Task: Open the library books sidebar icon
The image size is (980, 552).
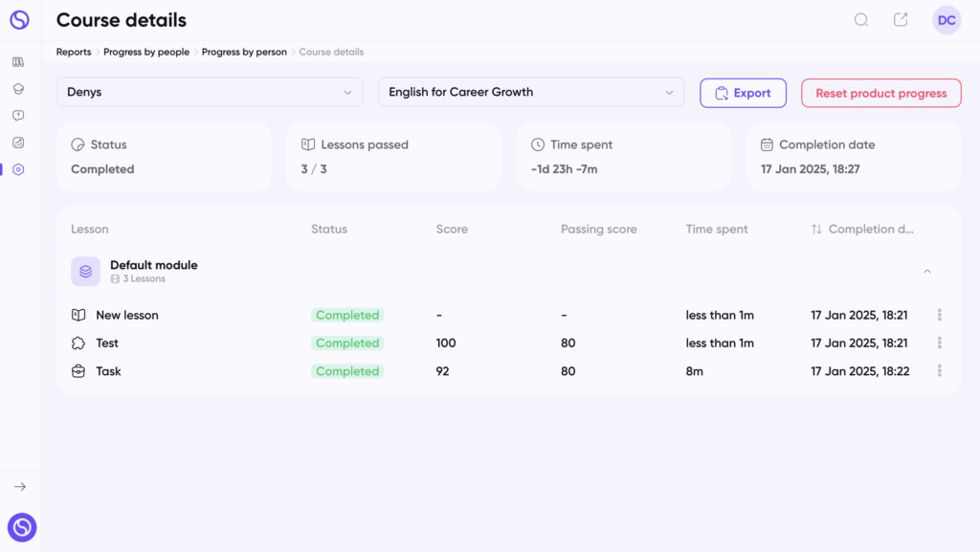Action: point(18,62)
